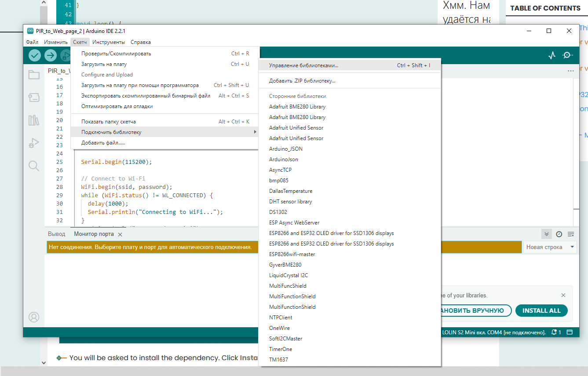Choose 'Добавить .ZIP библиотеку...' option
Screen dimensions: 588x376
pyautogui.click(x=302, y=81)
